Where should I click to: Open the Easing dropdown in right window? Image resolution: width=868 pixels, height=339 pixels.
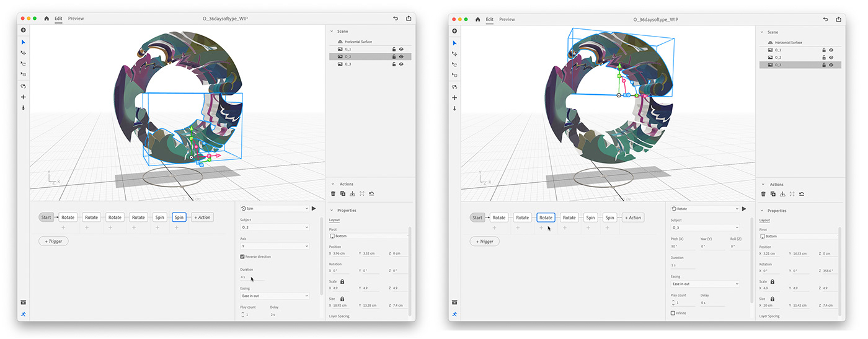[705, 284]
